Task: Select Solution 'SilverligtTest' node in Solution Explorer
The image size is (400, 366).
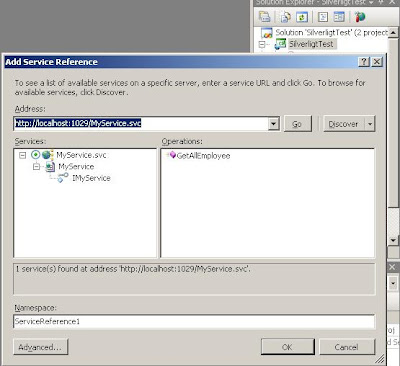Action: point(331,33)
